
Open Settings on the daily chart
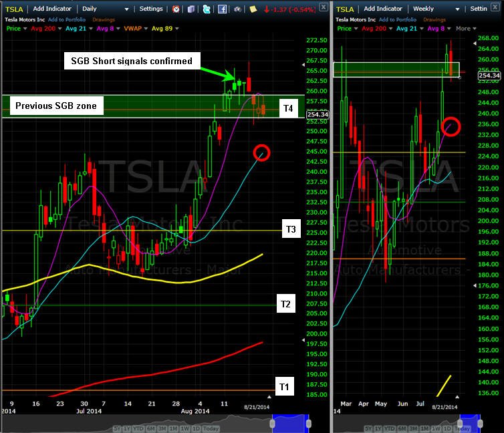tap(151, 9)
